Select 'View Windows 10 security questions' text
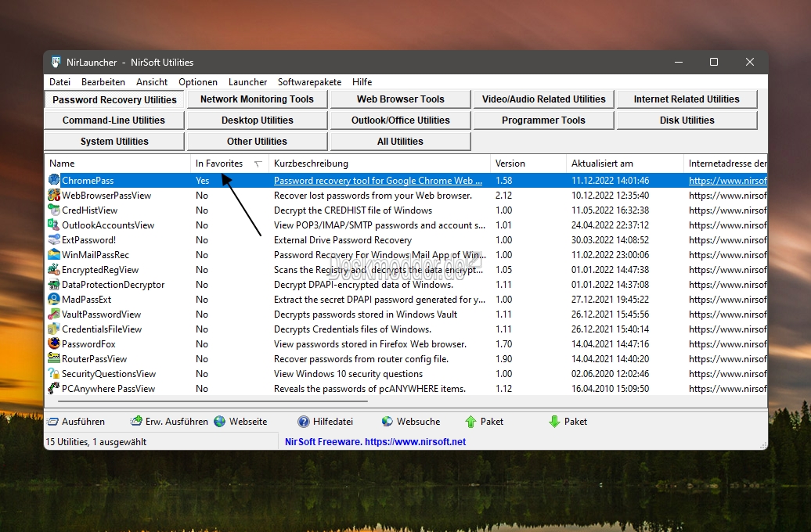Viewport: 811px width, 532px height. [x=348, y=374]
